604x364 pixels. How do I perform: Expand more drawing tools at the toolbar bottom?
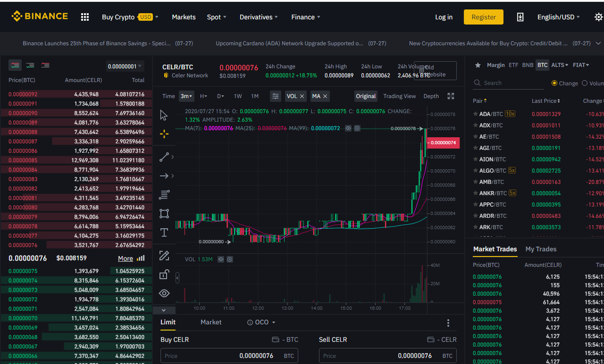pyautogui.click(x=164, y=310)
